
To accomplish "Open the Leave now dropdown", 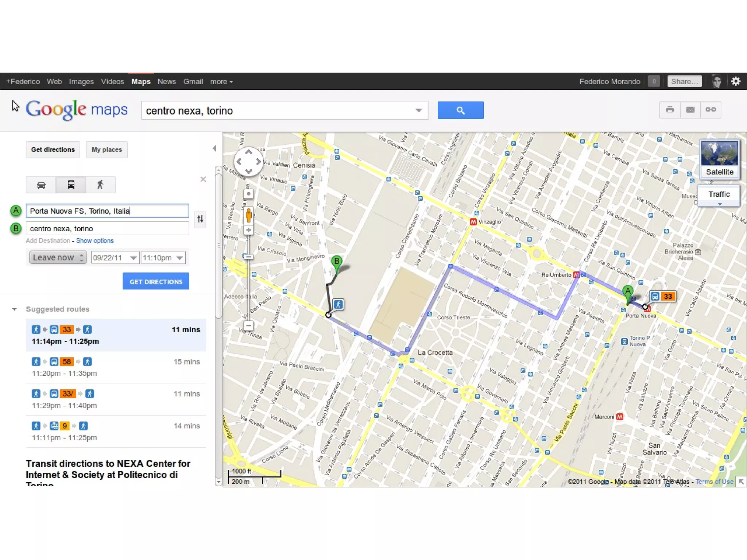I will coord(58,258).
